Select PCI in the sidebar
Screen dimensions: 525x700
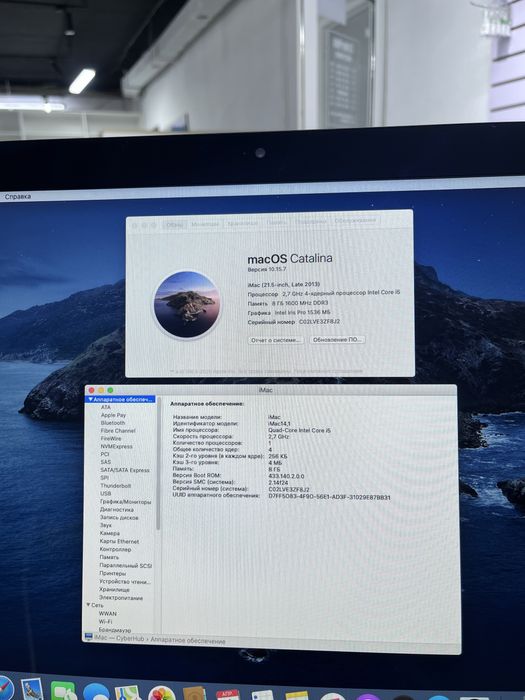(x=105, y=454)
